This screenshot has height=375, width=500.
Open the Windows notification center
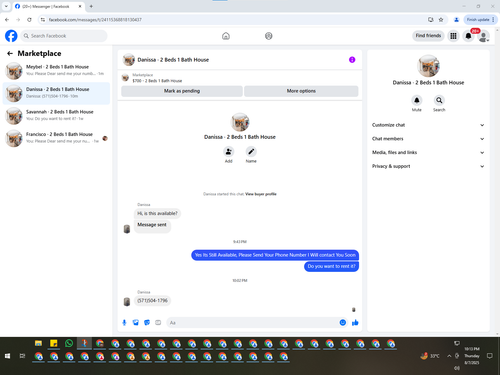tap(490, 356)
